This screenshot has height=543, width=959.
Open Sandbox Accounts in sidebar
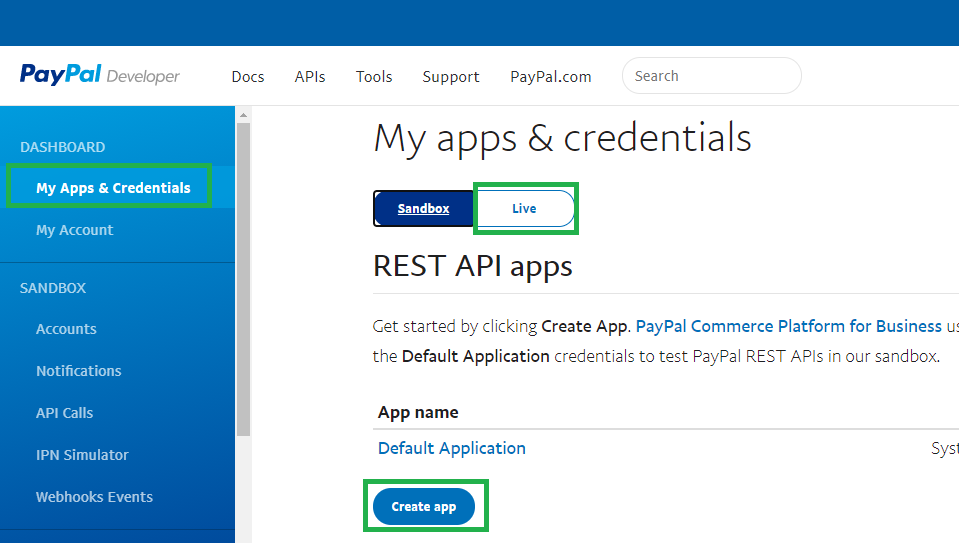pos(66,329)
